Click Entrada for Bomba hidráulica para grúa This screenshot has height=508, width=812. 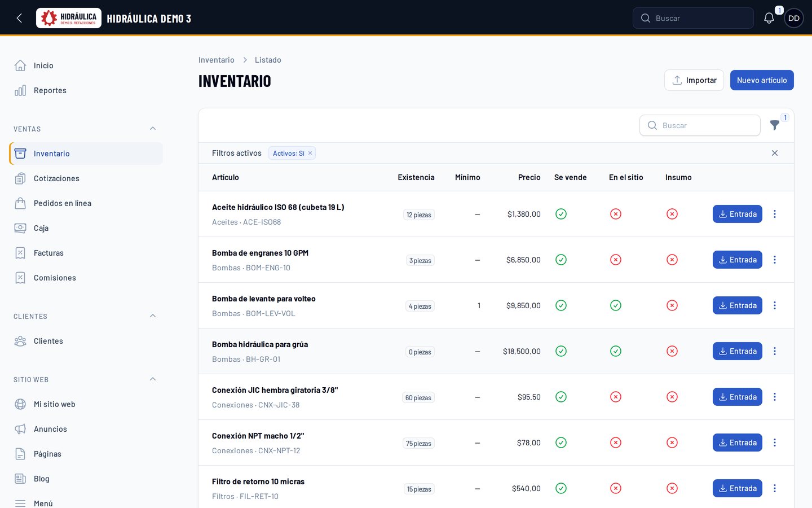pos(738,351)
